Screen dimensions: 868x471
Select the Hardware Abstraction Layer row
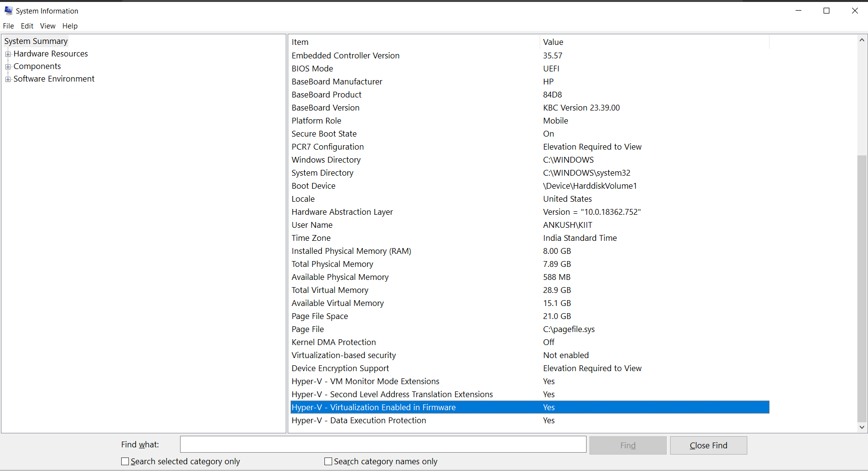530,212
